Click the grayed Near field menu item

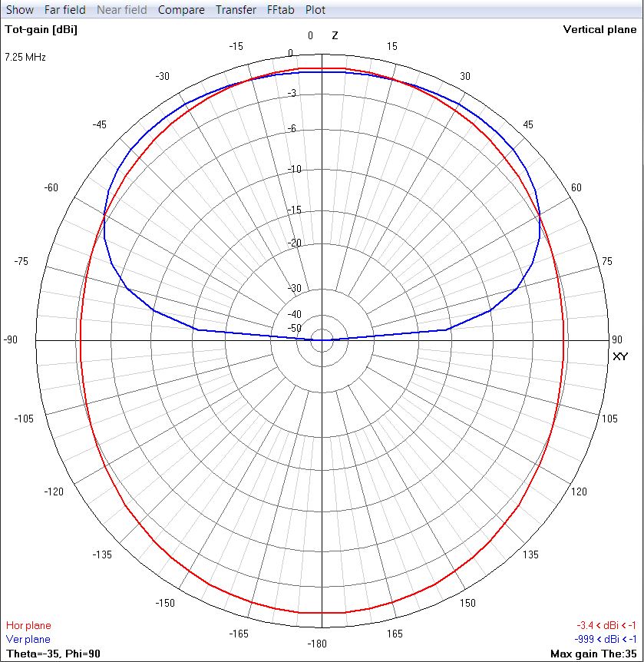click(x=123, y=9)
